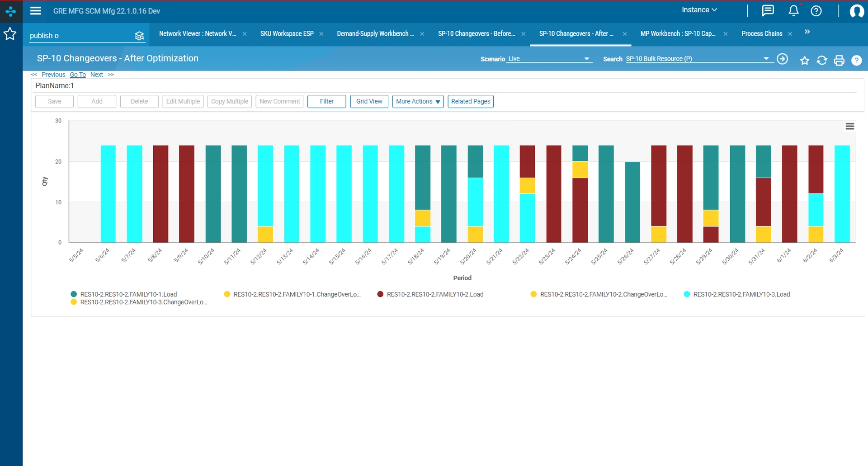
Task: Open the notifications bell
Action: pos(793,10)
